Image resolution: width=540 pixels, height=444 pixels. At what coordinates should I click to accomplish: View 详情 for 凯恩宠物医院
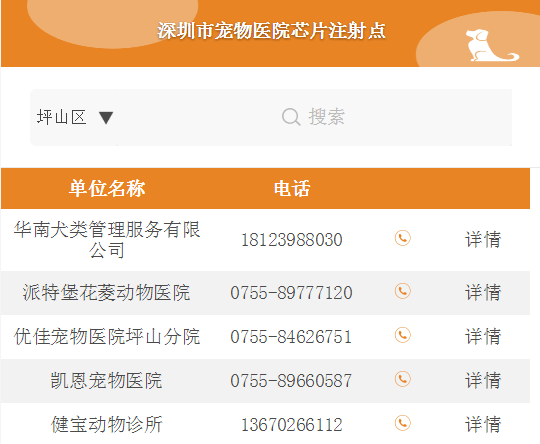coord(483,380)
